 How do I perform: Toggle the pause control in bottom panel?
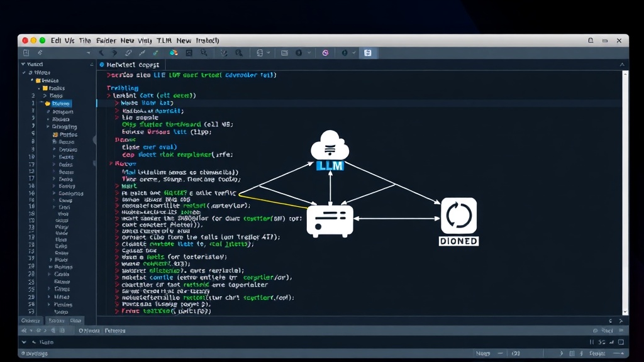591,342
